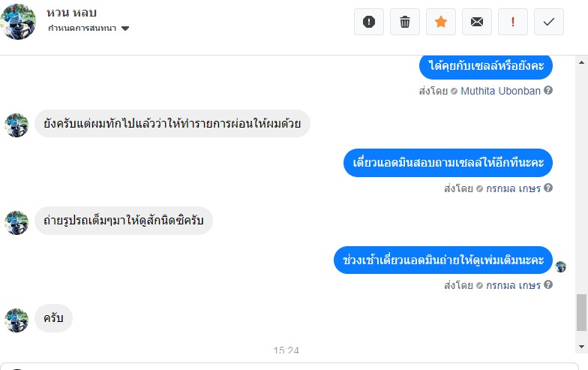Click the ได้คุยกับเซลล์หรือยังคะ message bubble

[485, 66]
